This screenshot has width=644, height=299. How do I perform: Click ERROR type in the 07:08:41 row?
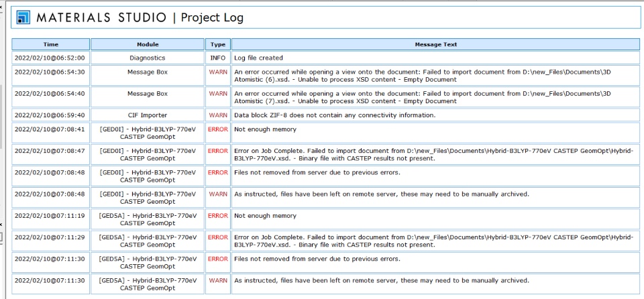[x=217, y=133]
